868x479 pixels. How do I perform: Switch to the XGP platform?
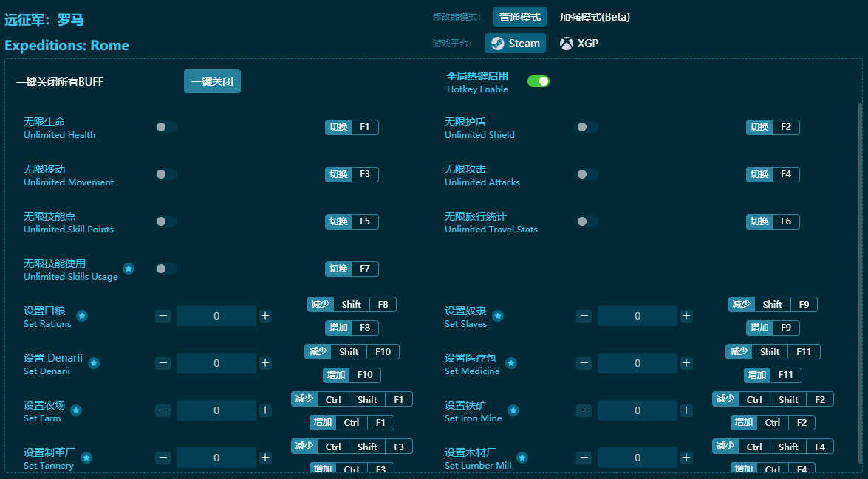pyautogui.click(x=579, y=44)
